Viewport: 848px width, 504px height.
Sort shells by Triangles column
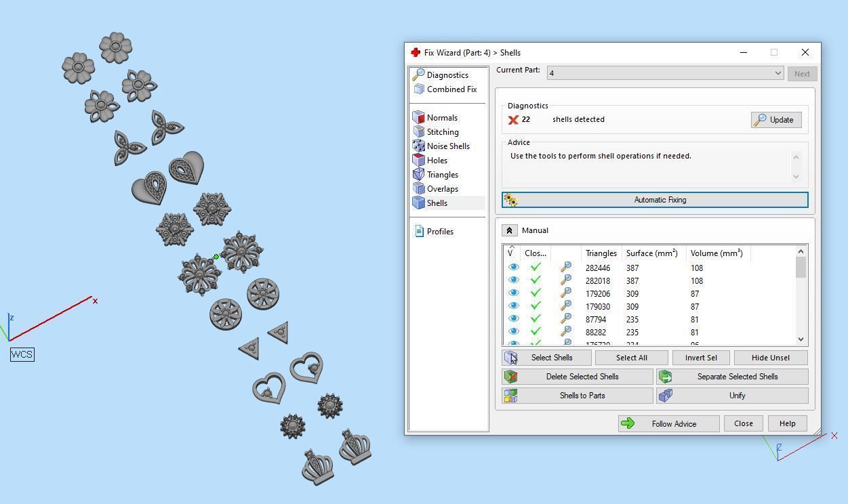coord(601,253)
